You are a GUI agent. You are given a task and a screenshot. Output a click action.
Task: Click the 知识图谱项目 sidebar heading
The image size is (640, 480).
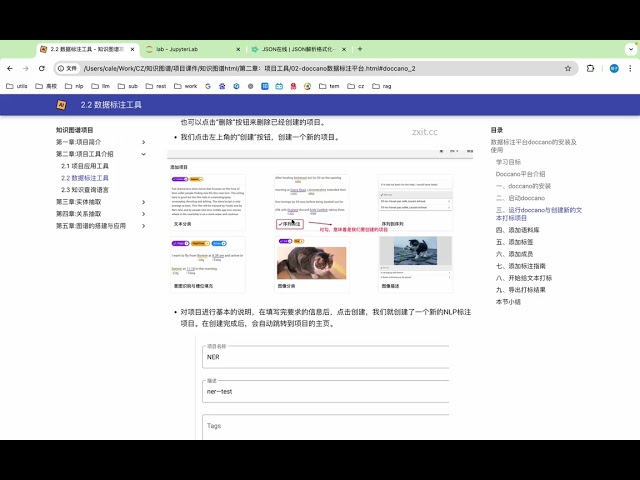[x=74, y=130]
